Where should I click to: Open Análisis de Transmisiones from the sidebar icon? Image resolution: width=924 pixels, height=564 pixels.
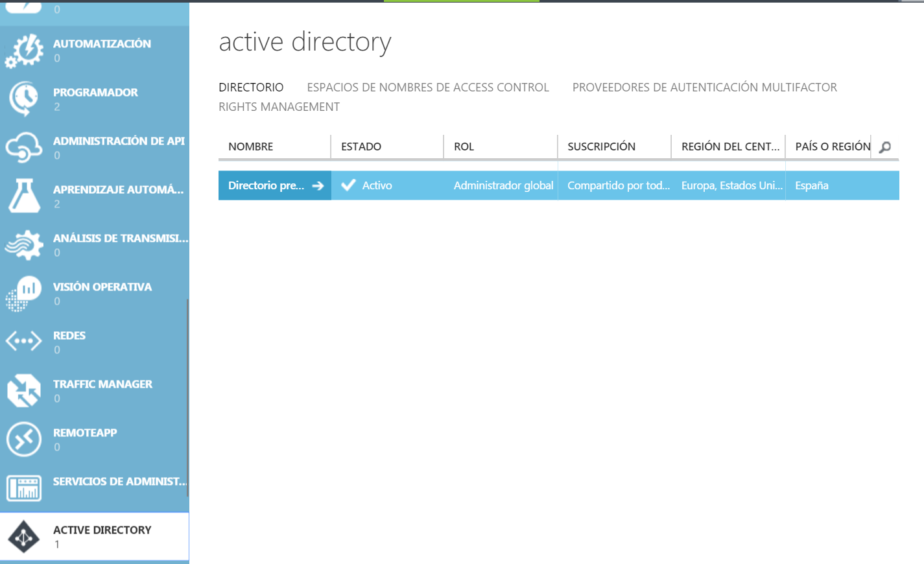click(x=24, y=245)
